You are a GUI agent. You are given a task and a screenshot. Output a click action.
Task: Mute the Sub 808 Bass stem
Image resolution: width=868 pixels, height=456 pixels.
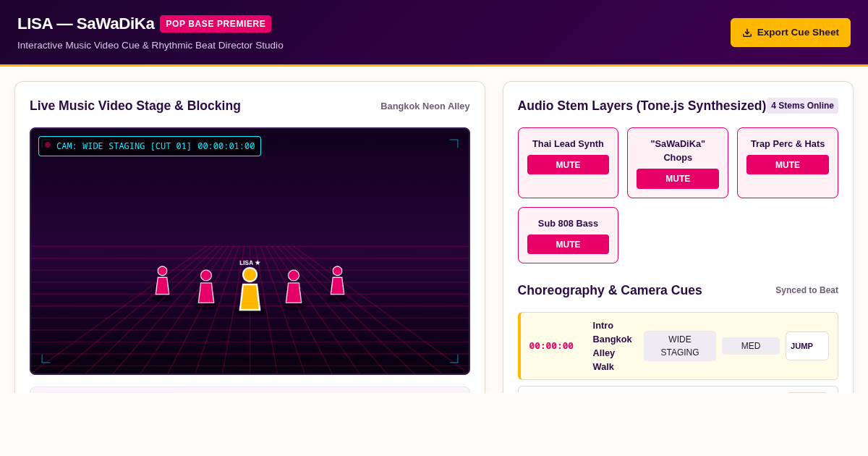(568, 244)
